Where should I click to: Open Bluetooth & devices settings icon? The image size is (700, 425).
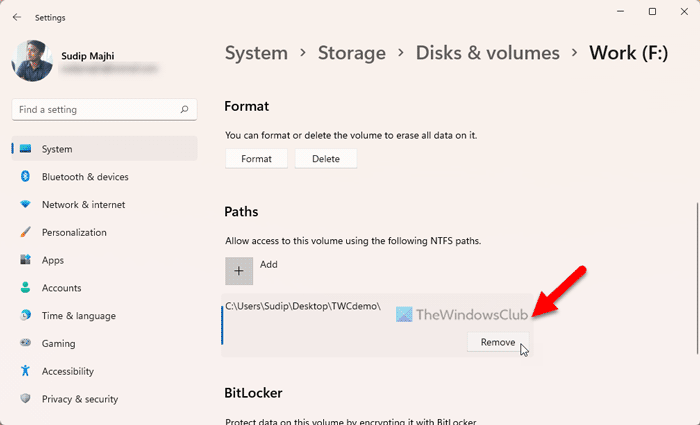pyautogui.click(x=25, y=177)
